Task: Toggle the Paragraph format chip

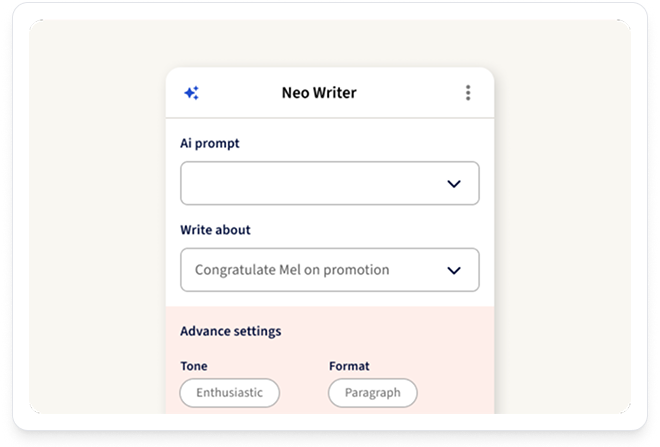Action: coord(372,393)
